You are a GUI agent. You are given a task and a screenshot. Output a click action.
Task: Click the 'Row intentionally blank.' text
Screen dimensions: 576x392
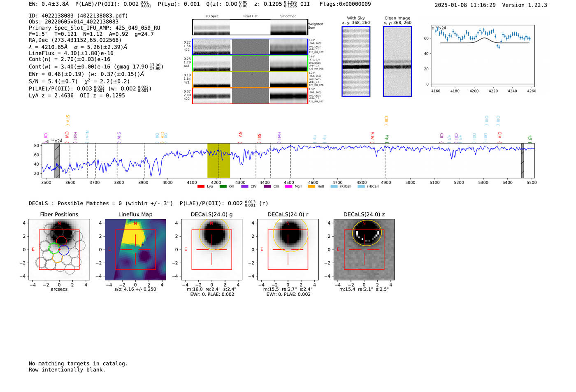tap(67, 370)
